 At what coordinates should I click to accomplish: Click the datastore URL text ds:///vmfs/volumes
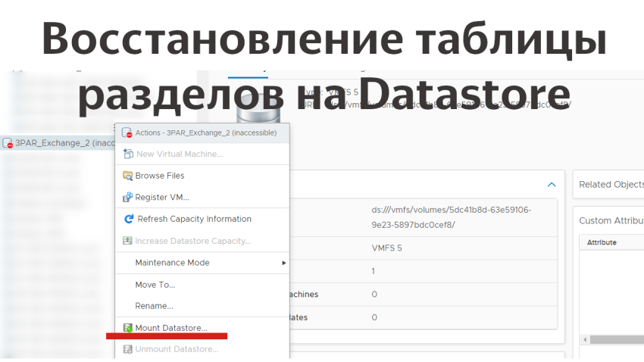tap(452, 217)
